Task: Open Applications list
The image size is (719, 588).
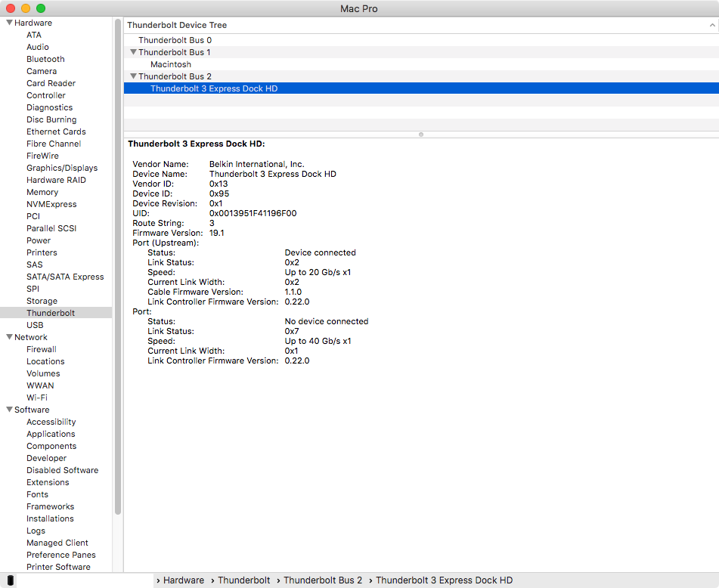Action: (51, 434)
